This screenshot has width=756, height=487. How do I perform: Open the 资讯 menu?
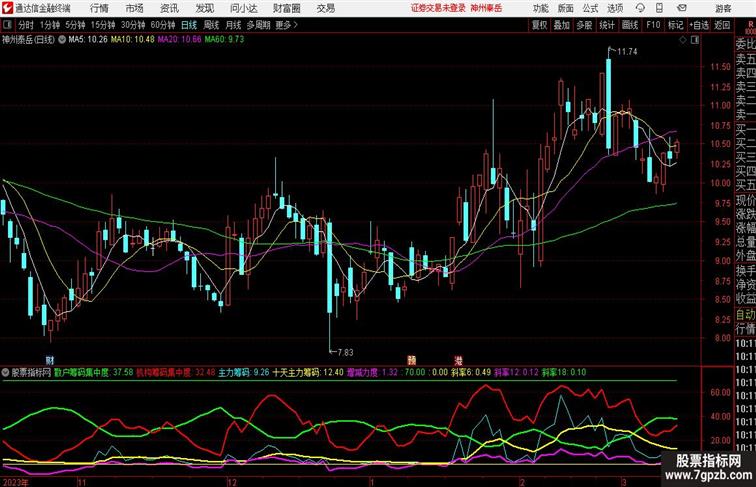point(169,8)
